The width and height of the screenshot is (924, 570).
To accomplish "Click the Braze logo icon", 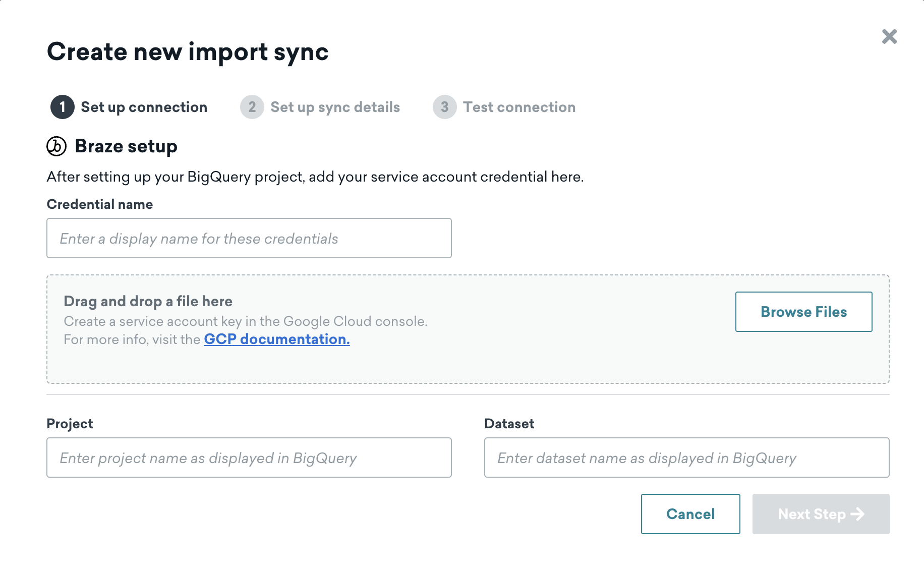I will 56,146.
